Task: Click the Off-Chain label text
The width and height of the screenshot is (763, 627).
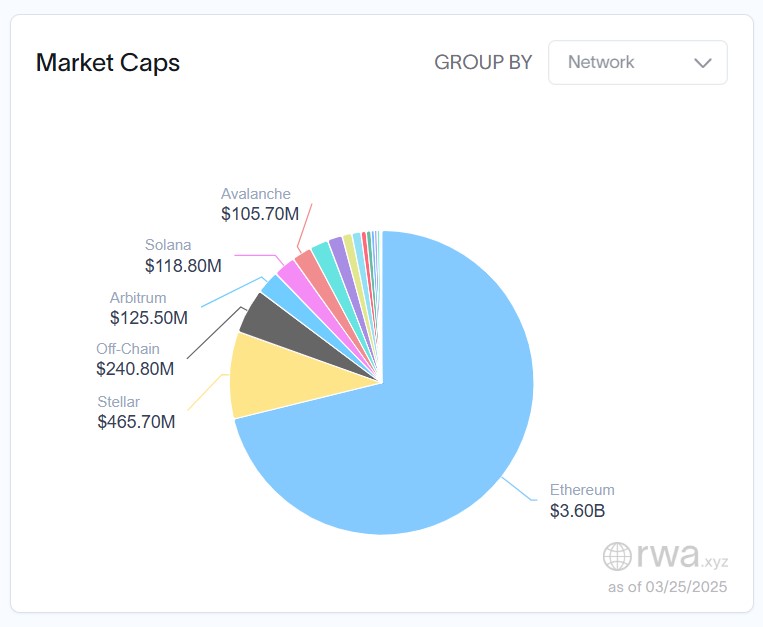Action: (x=128, y=349)
